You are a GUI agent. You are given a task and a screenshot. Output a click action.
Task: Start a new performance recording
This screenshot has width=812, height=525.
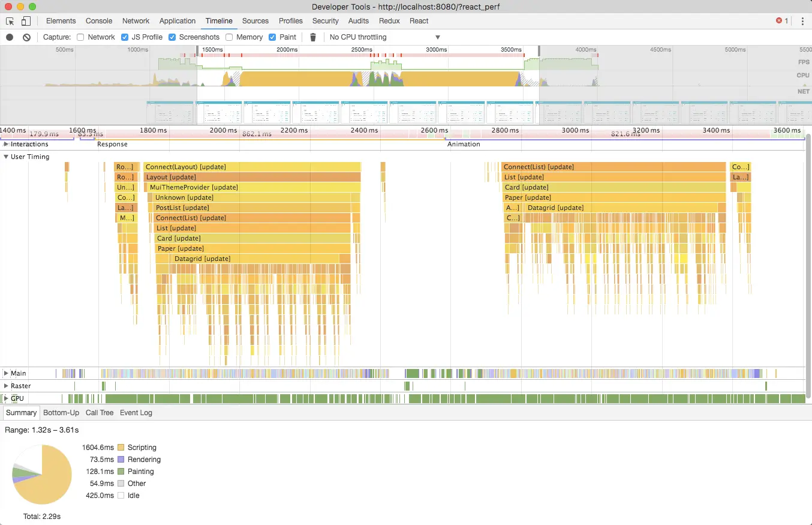pos(8,37)
